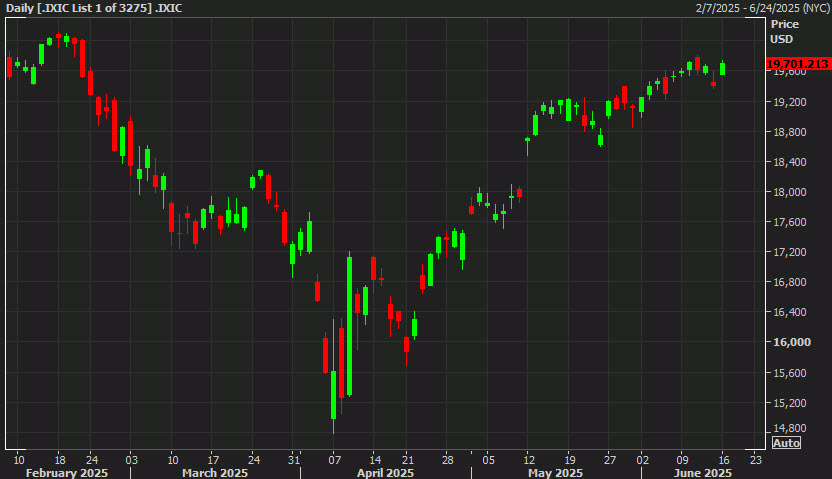Click the red 19,701.213 last price tag
832x479 pixels.
tap(798, 64)
